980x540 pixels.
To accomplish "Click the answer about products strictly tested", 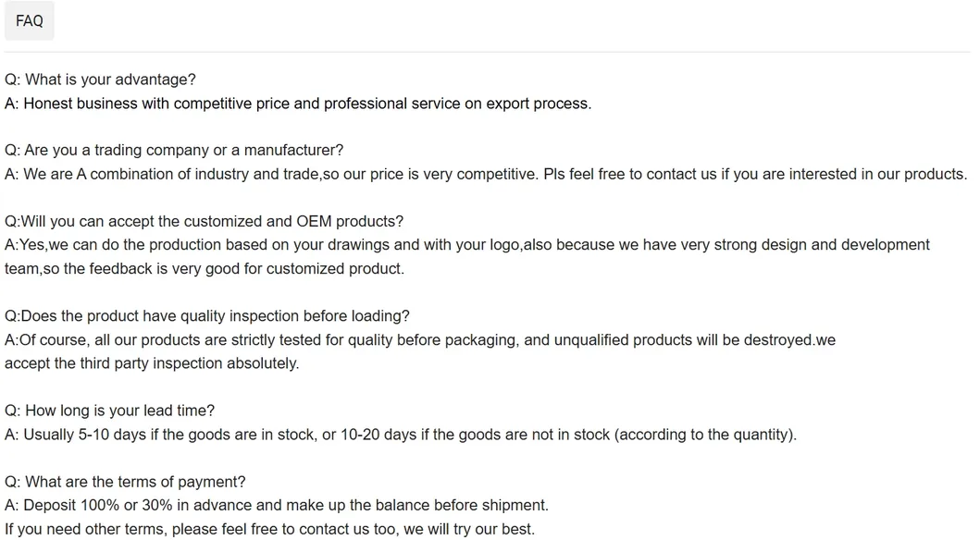I will (419, 340).
